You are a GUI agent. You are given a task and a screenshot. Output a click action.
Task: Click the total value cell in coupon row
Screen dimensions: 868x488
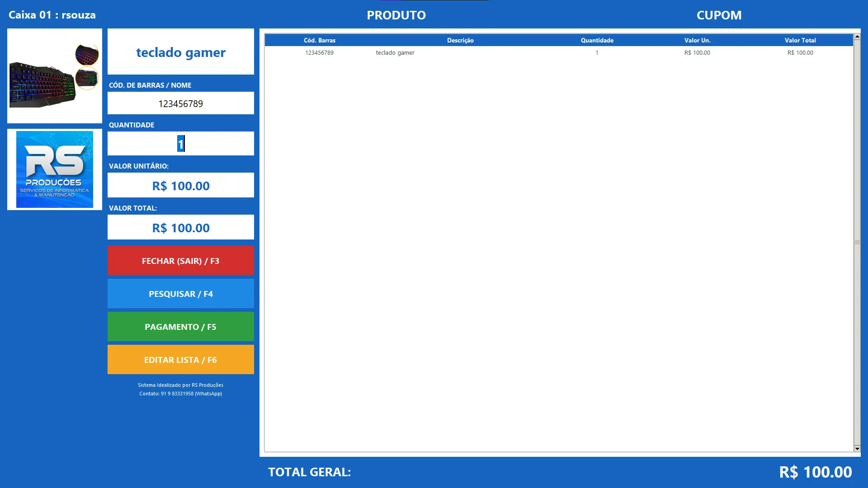click(800, 52)
